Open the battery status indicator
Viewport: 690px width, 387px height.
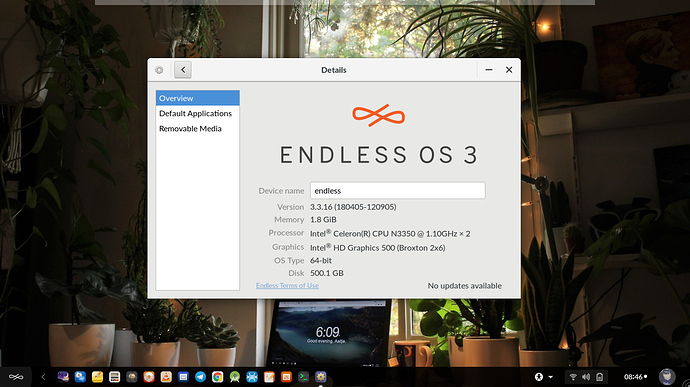(599, 377)
